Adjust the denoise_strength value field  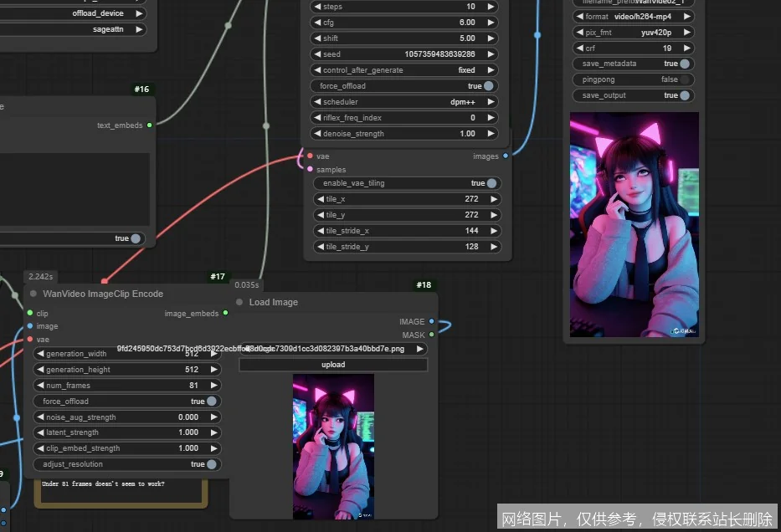(405, 134)
